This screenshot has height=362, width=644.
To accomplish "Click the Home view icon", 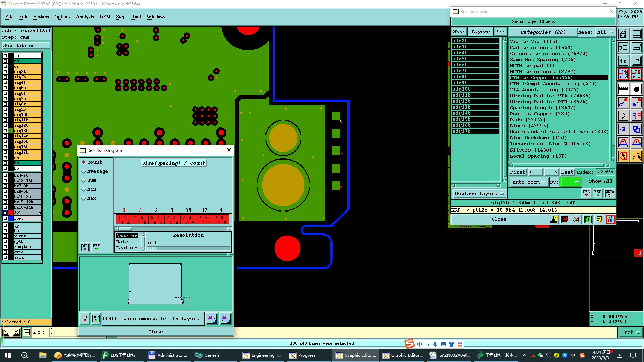I will (623, 34).
